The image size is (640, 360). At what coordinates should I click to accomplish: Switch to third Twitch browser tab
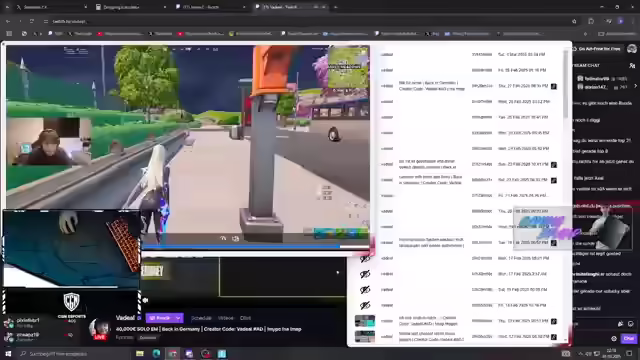(x=210, y=7)
